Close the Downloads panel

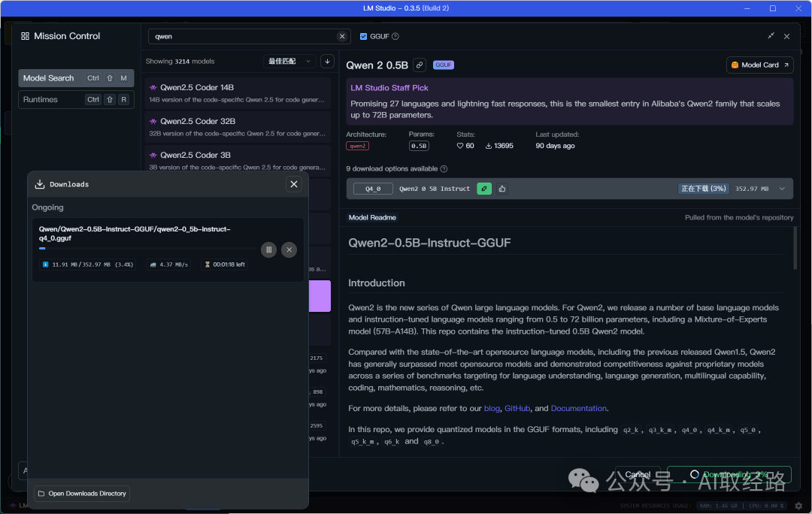294,184
